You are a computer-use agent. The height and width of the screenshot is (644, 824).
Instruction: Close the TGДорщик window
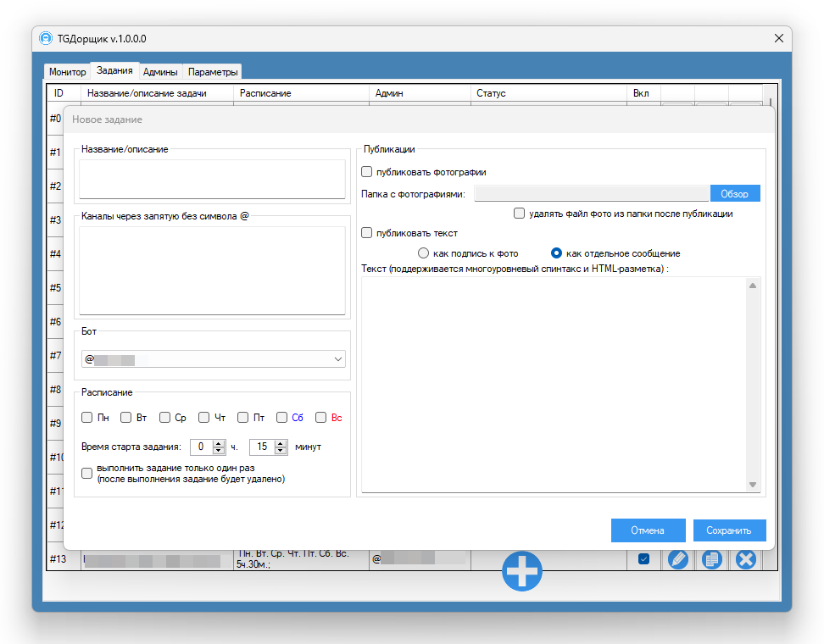click(779, 38)
